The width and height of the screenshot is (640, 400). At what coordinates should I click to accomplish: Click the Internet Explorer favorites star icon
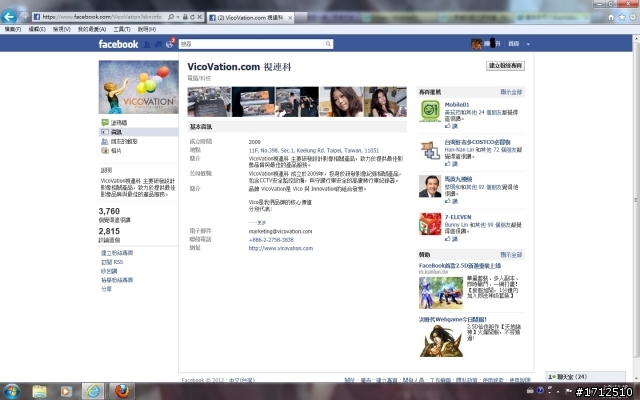click(622, 17)
